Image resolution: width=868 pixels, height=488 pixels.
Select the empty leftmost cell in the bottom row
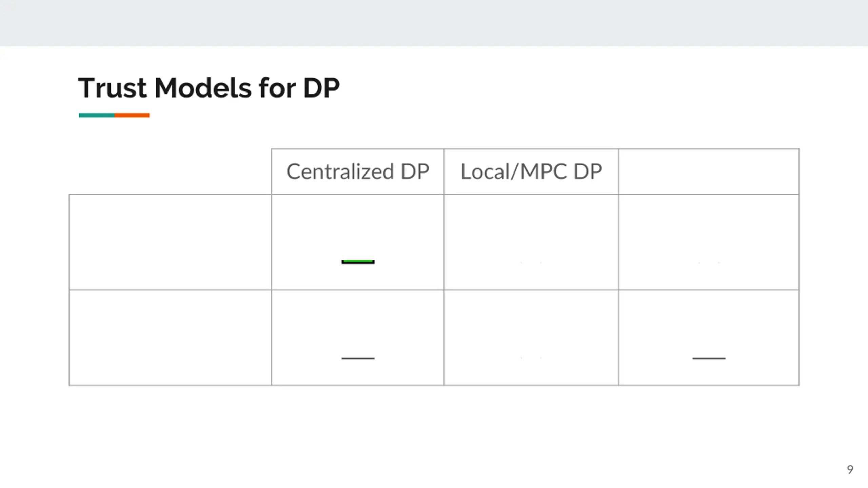[170, 338]
